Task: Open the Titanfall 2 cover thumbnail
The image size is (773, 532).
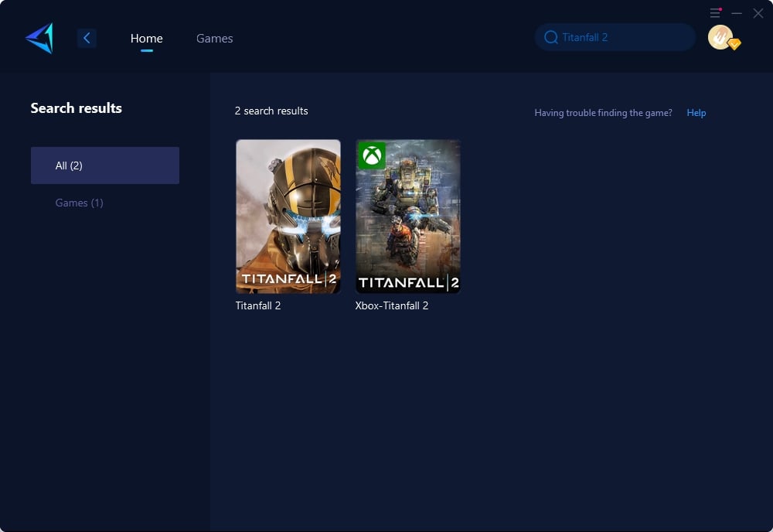Action: 288,217
